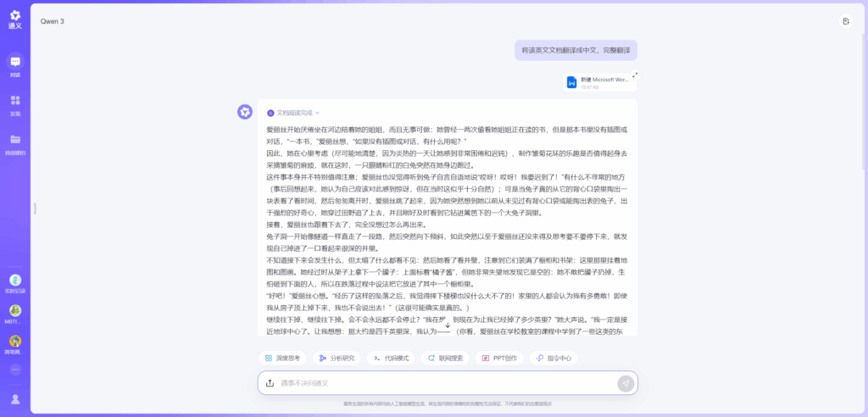Select 分析研究 analysis mode

[337, 359]
